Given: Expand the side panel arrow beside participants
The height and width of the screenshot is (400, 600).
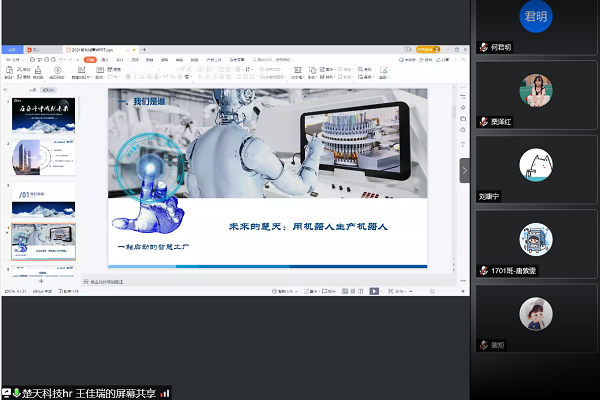Looking at the screenshot, I should pyautogui.click(x=464, y=171).
